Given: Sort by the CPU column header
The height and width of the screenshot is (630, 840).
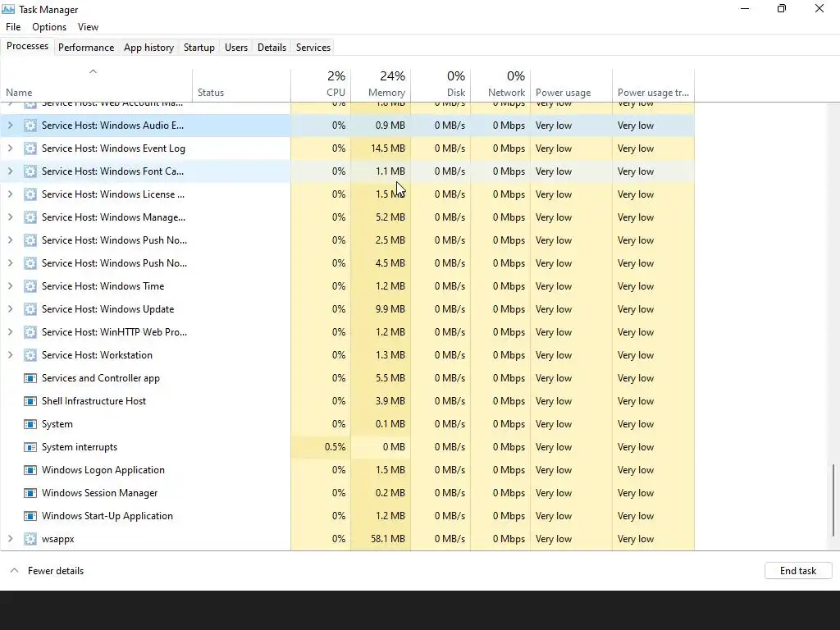Looking at the screenshot, I should (321, 84).
